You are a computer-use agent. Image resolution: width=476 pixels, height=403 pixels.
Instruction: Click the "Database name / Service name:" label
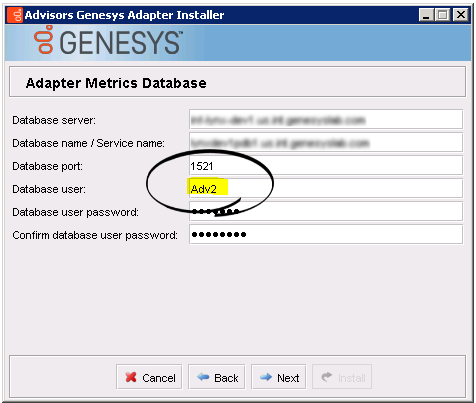(88, 143)
